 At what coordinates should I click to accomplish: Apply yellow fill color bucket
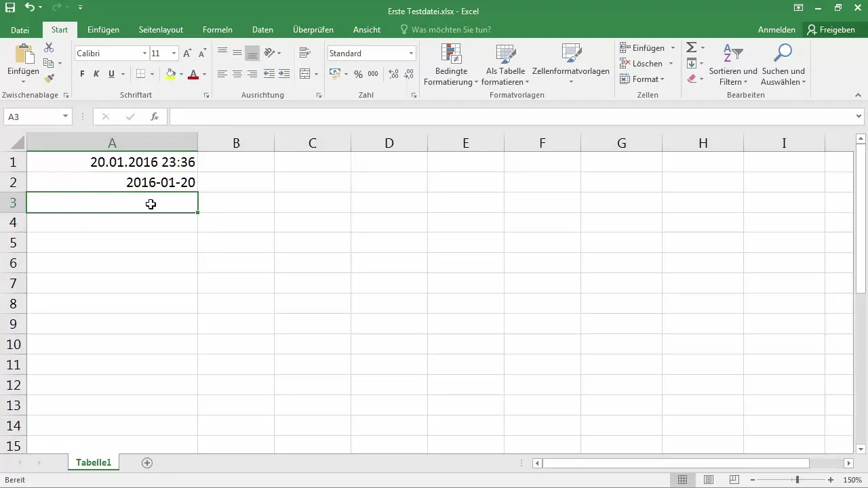170,74
